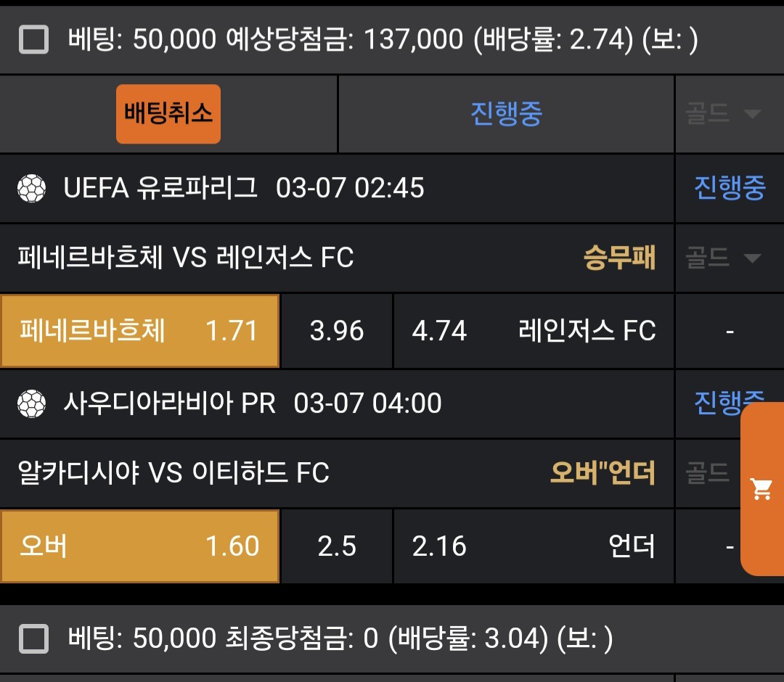Click the soccer ball icon beside UEFA 유로파리그
The height and width of the screenshot is (682, 784).
click(x=32, y=189)
